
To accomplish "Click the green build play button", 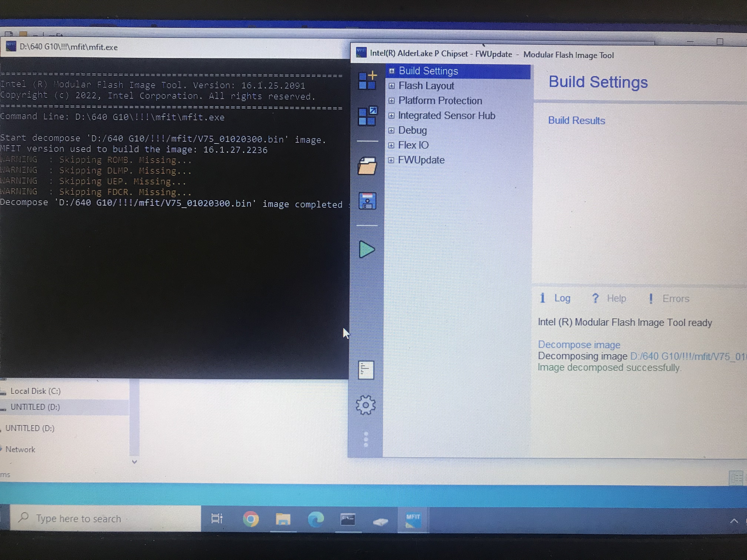I will (366, 249).
